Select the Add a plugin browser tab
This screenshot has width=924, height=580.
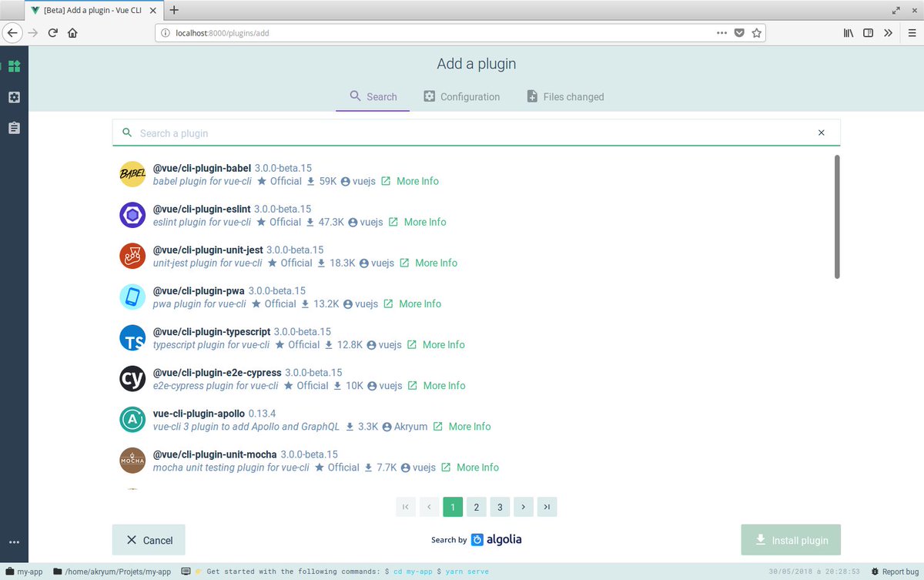pos(94,10)
